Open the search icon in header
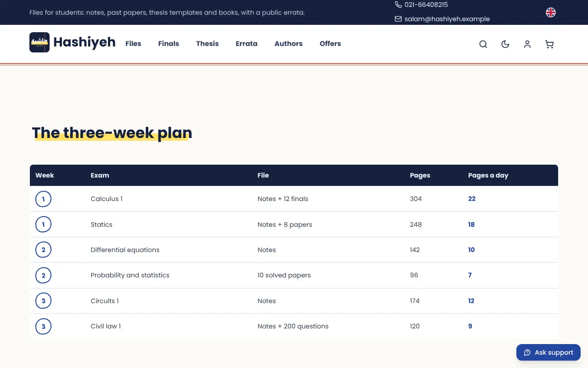This screenshot has height=368, width=588. click(x=483, y=44)
